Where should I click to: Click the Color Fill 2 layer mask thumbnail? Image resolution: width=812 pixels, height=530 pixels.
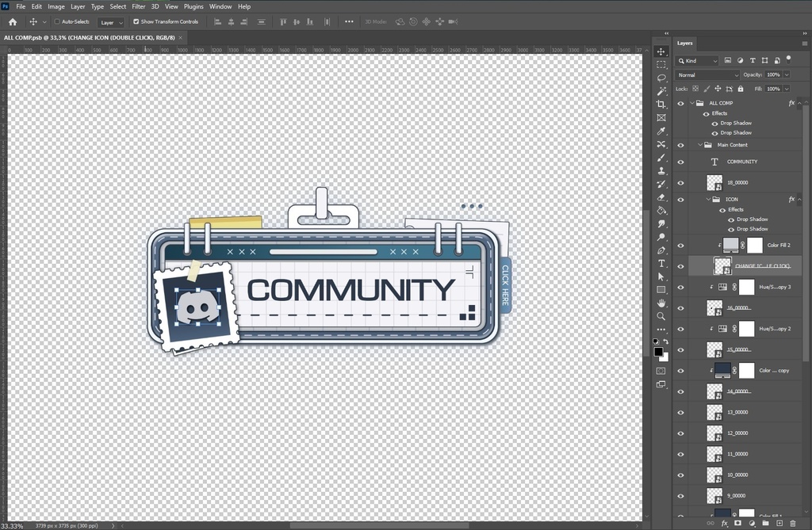[x=755, y=246]
